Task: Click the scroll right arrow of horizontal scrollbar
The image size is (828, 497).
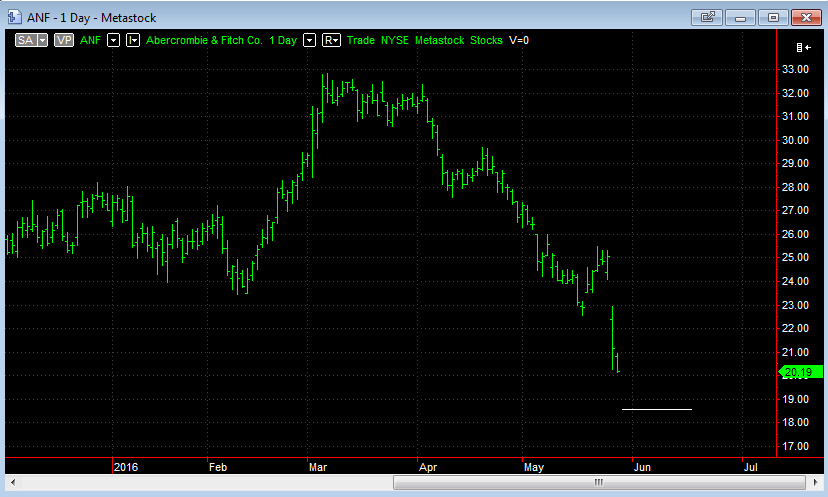Action: (x=815, y=482)
